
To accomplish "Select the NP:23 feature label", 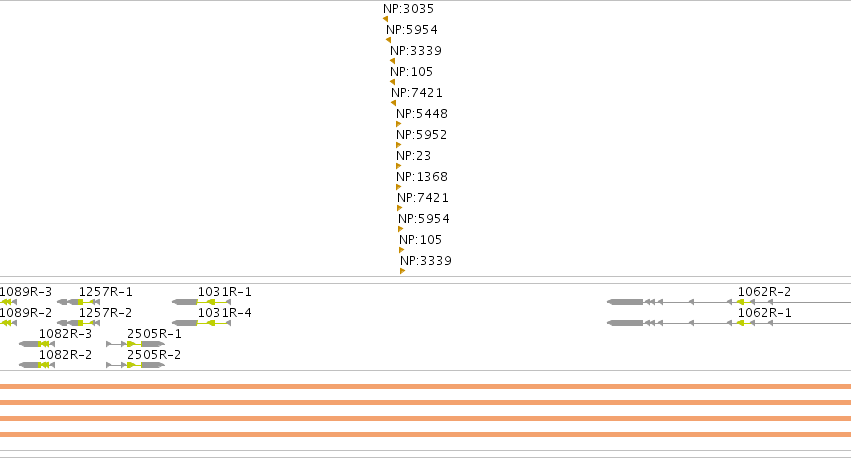I will coord(414,156).
